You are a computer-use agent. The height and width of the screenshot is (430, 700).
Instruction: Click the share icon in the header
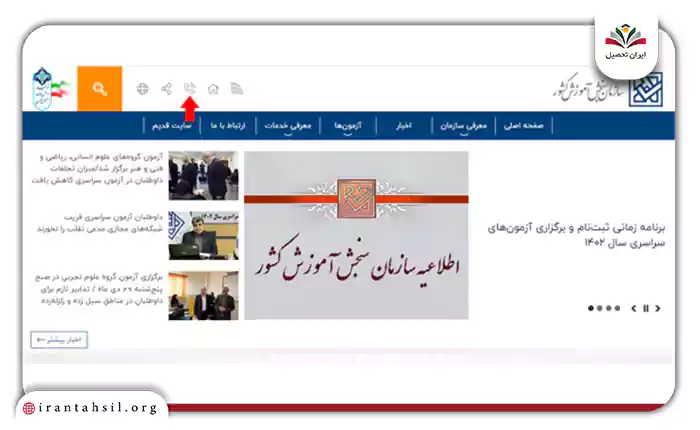coord(166,89)
